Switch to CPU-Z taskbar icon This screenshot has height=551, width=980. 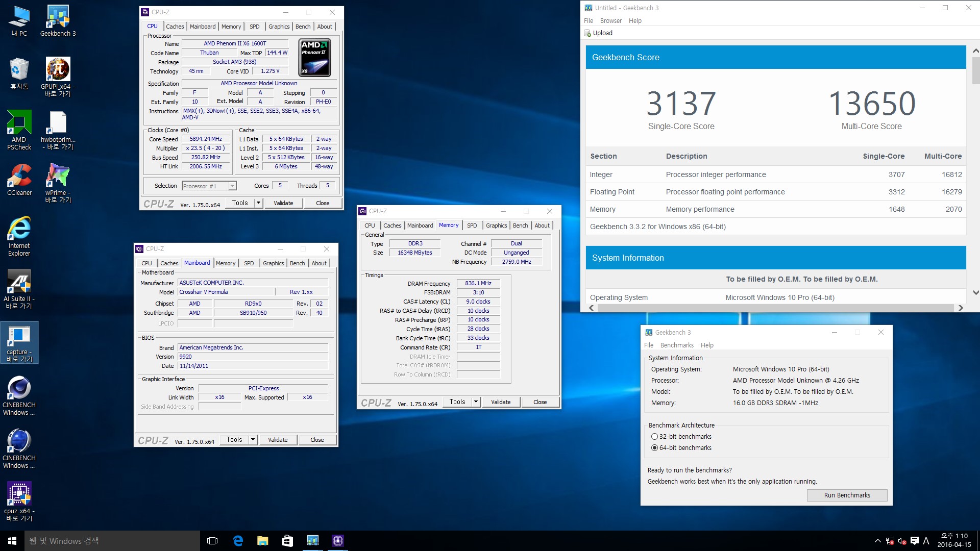[x=337, y=541]
